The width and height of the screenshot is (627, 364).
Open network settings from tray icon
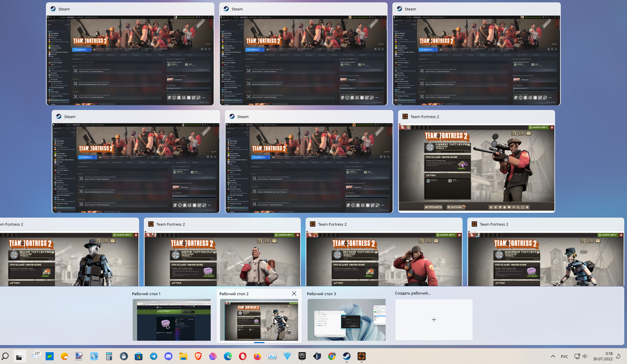pos(577,356)
